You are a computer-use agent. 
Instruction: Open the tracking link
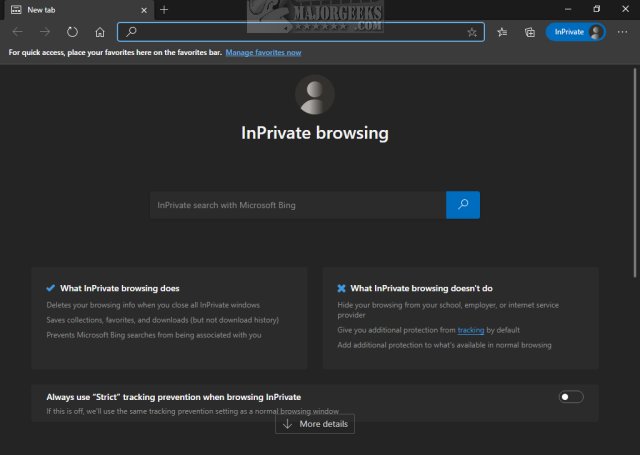(471, 330)
